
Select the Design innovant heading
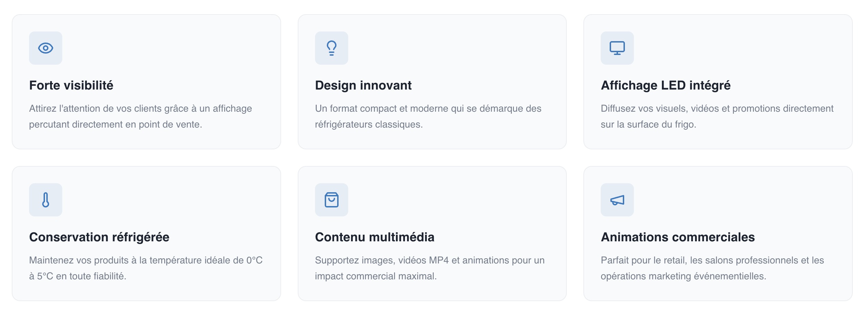tap(363, 85)
